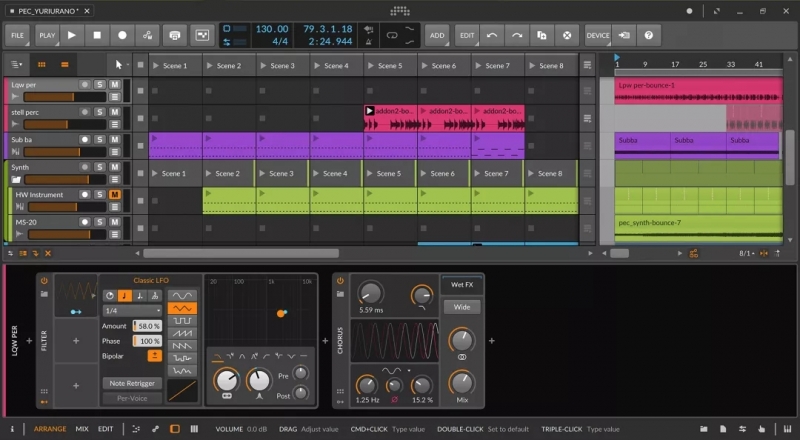Viewport: 800px width, 440px height.
Task: Toggle the Chorus device power button
Action: [x=340, y=281]
